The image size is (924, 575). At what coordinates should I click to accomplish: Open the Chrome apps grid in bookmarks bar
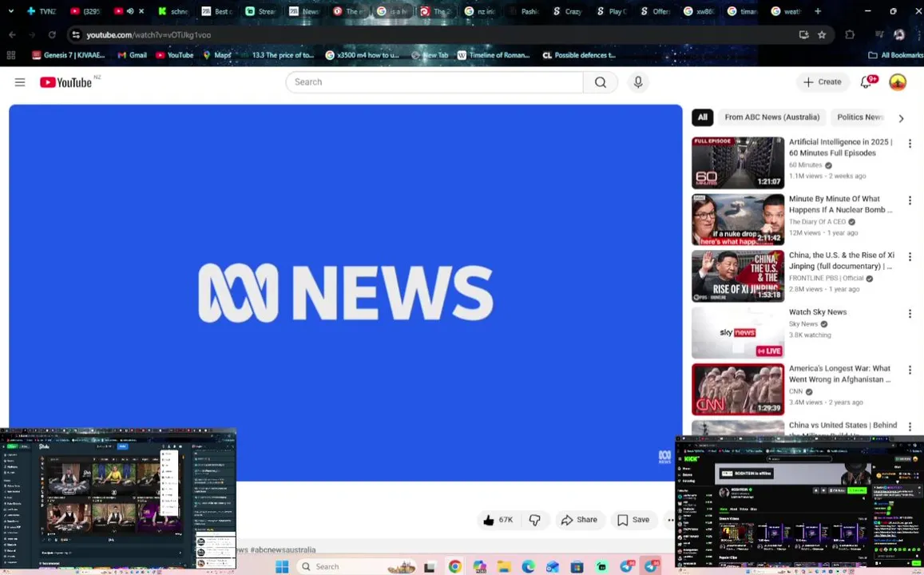click(10, 55)
